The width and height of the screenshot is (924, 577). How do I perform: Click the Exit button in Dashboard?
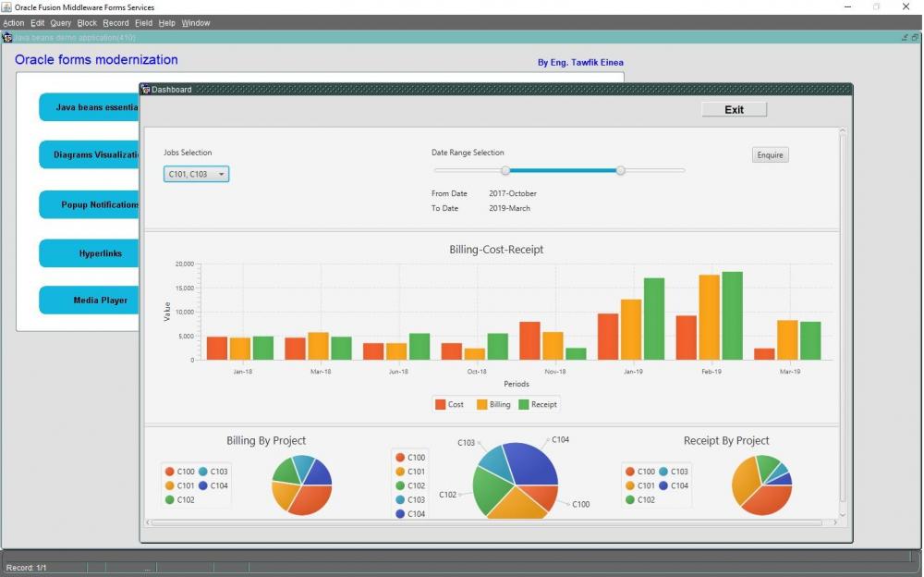point(734,110)
